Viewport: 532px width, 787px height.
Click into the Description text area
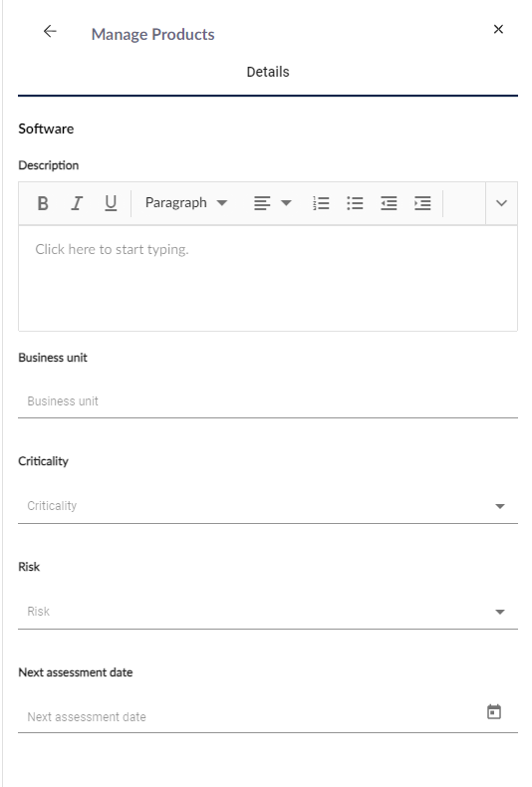pos(268,279)
